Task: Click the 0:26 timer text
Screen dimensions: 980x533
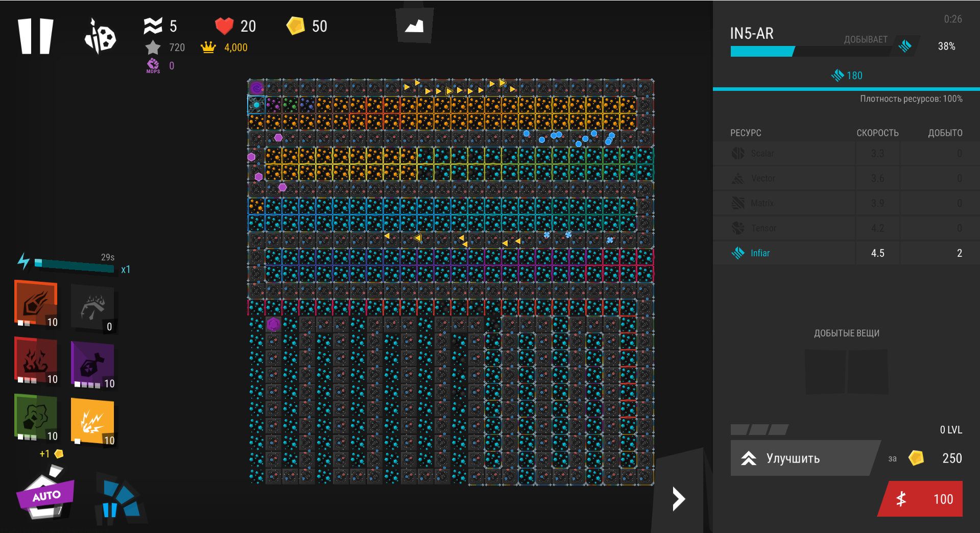Action: pyautogui.click(x=953, y=19)
